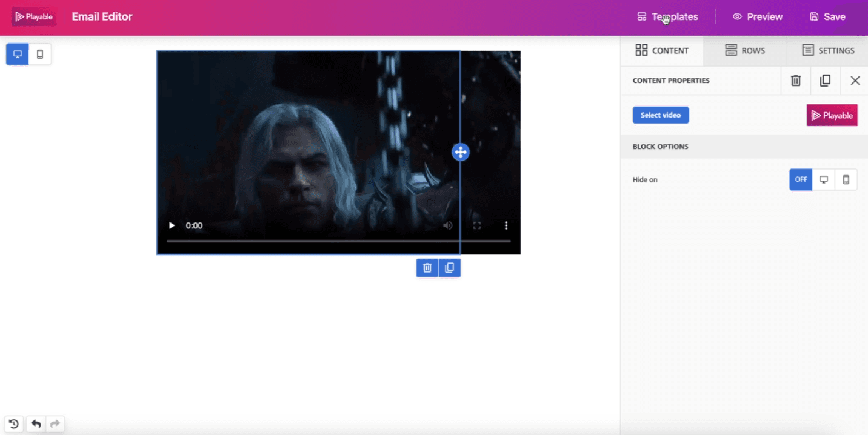Set Hide on to OFF
The height and width of the screenshot is (435, 868).
click(x=801, y=179)
